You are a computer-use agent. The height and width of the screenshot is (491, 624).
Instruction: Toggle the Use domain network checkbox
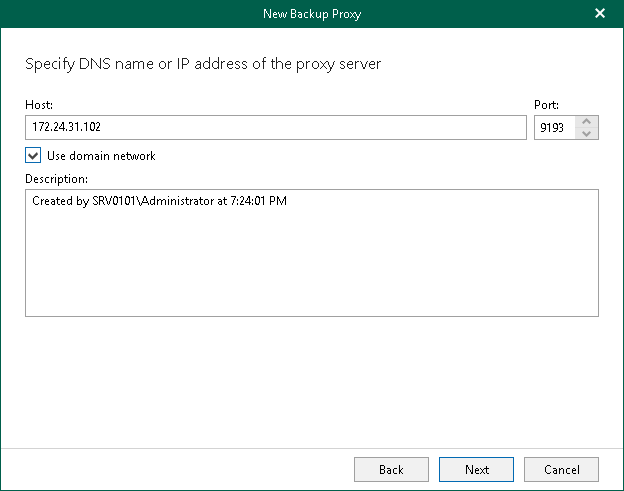click(33, 156)
